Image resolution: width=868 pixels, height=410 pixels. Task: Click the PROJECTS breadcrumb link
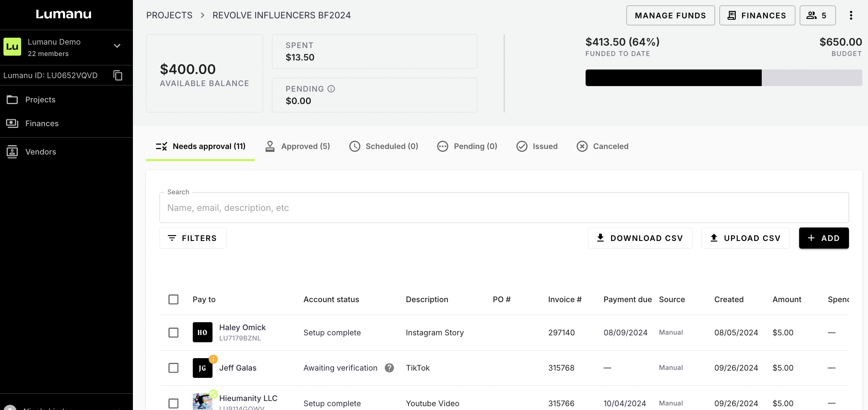[169, 15]
